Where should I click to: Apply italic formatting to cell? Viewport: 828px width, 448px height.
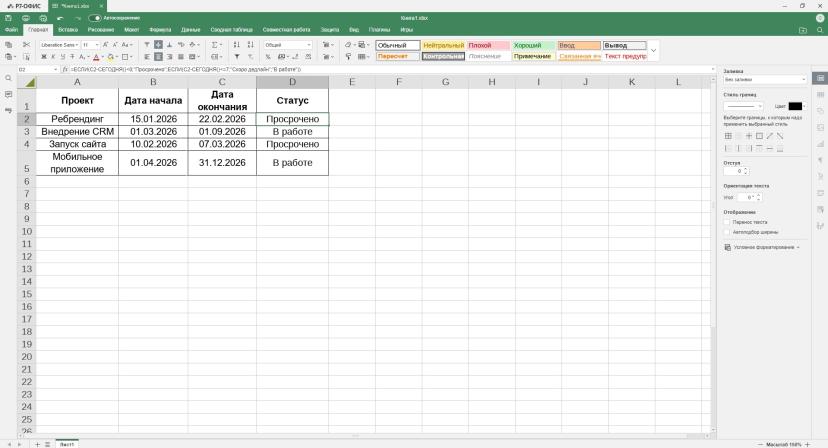pos(53,57)
